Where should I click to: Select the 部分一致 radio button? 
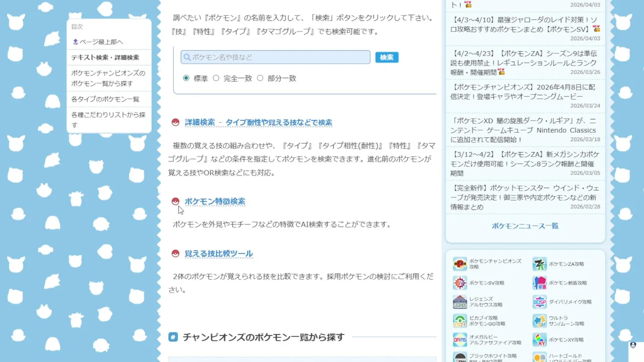click(260, 78)
